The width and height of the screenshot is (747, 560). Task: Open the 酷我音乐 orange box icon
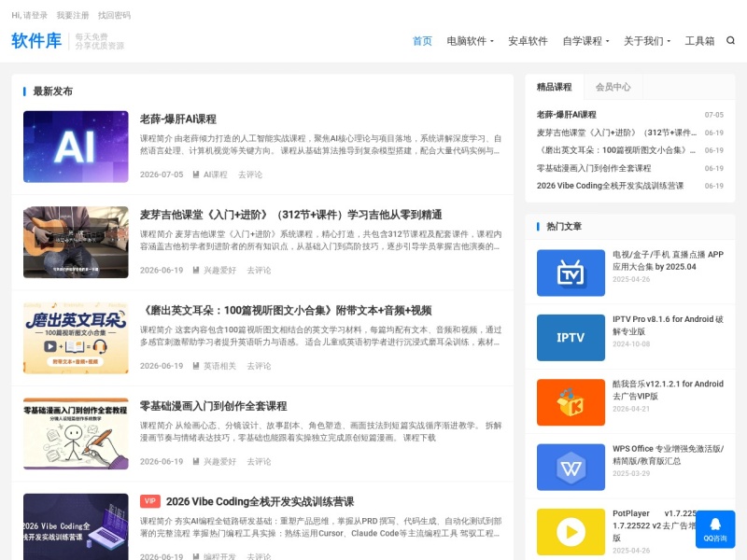point(571,402)
